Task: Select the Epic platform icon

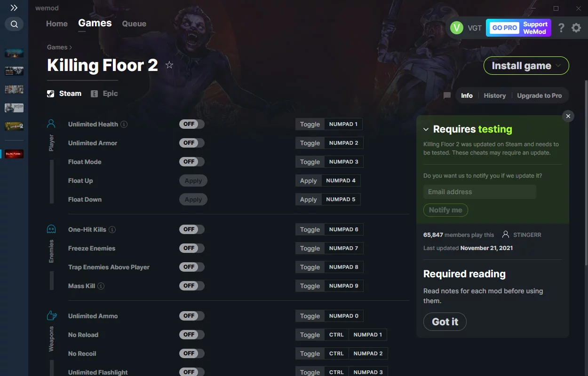Action: tap(94, 94)
